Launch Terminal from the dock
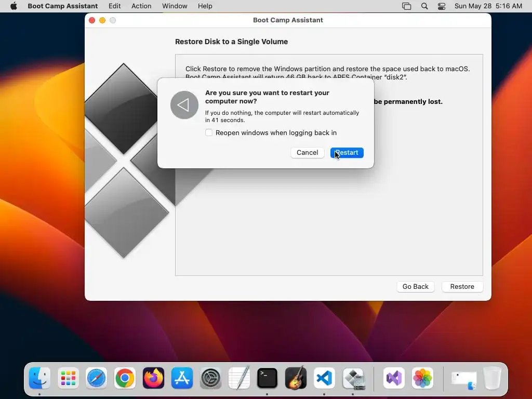 tap(268, 378)
